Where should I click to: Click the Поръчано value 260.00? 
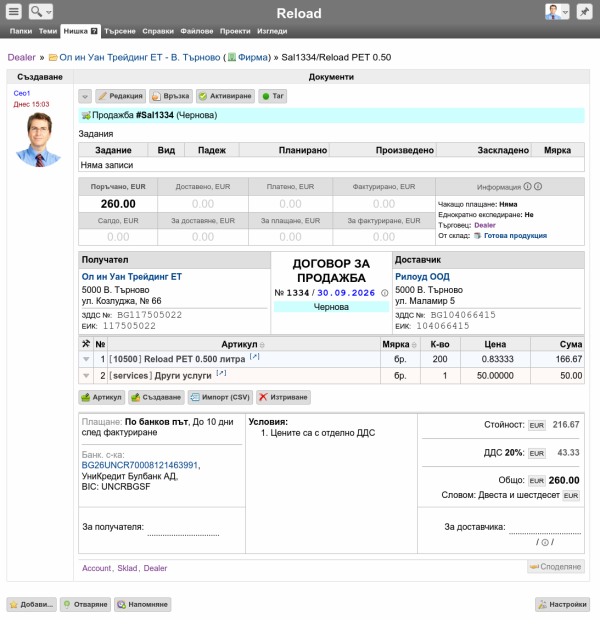click(118, 204)
